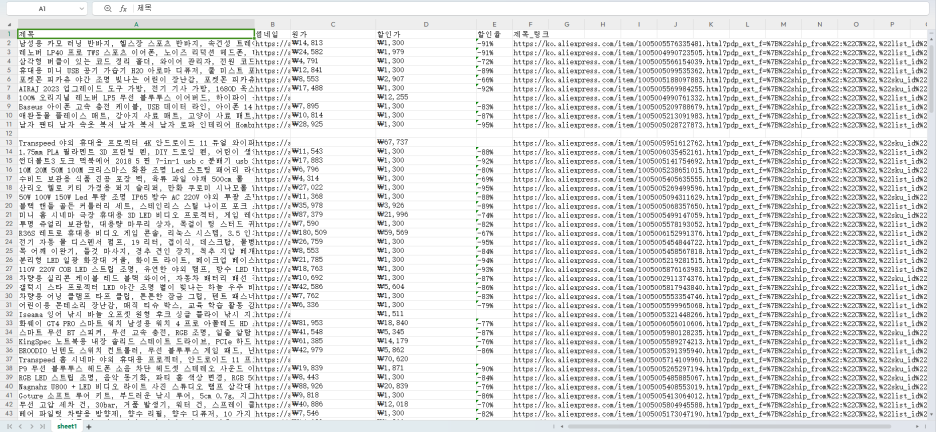936x432 pixels.
Task: Select column D header
Action: 426,24
